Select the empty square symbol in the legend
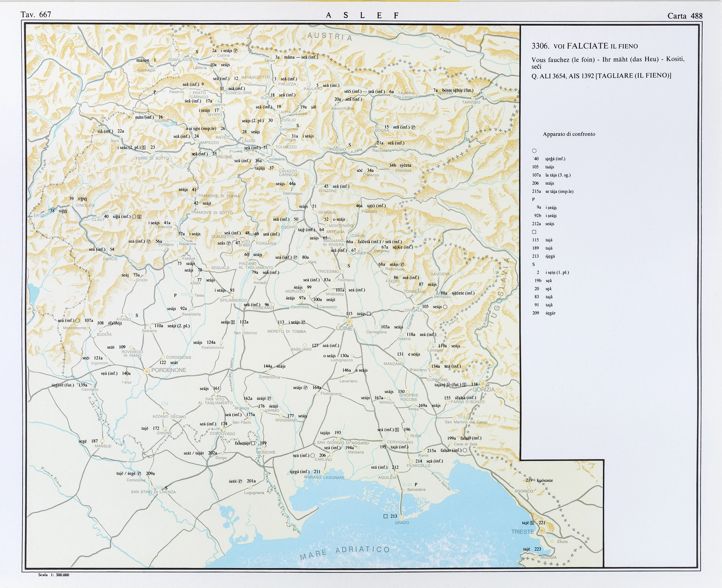Viewport: 722px width, 588px height. (534, 232)
